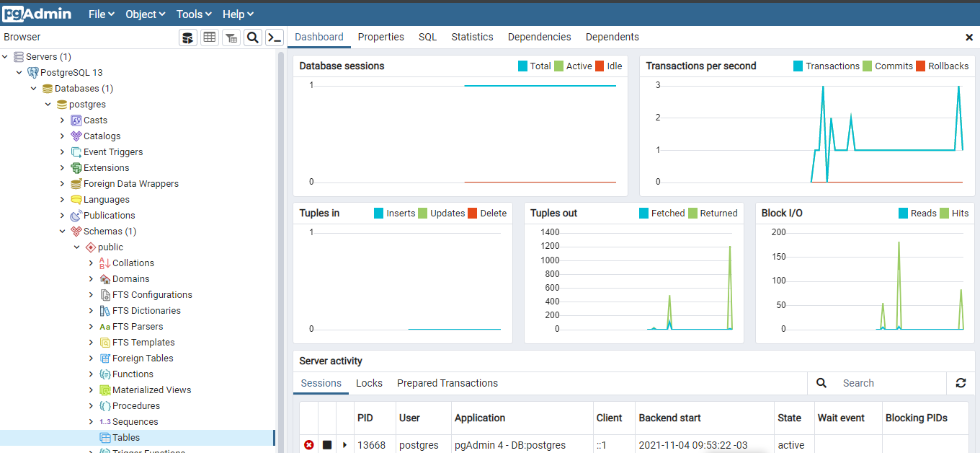
Task: Open the Tools menu
Action: tap(194, 14)
